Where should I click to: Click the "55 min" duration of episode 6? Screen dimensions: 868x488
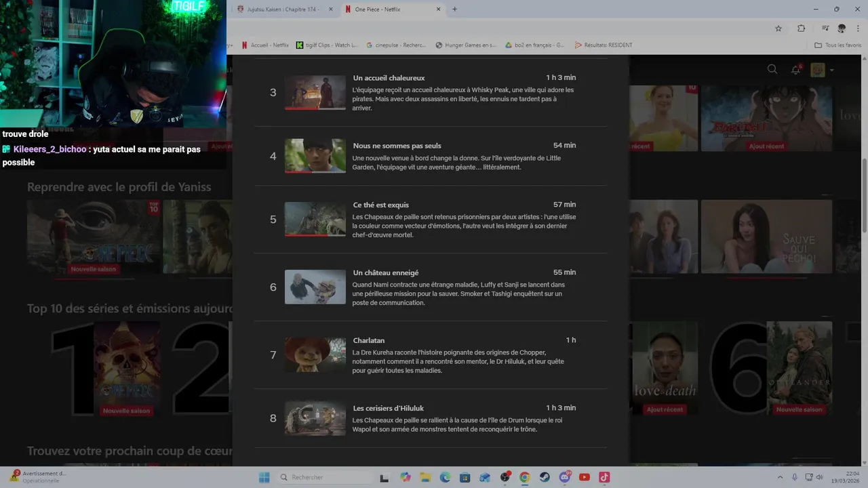coord(564,272)
